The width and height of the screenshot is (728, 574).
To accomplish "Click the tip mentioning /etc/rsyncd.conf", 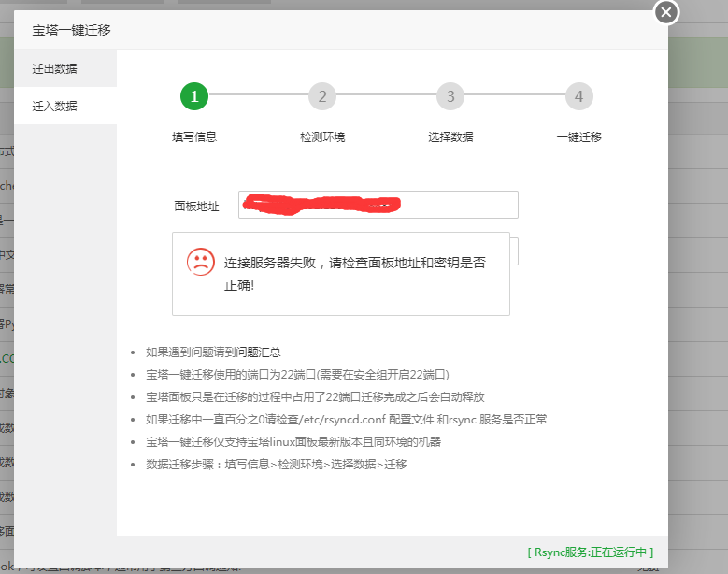I will tap(347, 420).
